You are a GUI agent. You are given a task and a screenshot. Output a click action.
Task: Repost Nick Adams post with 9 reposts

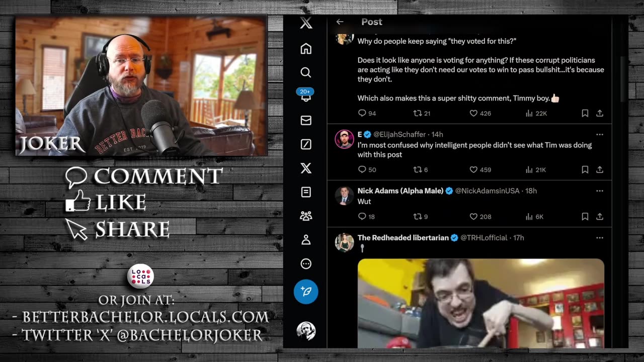pos(421,217)
